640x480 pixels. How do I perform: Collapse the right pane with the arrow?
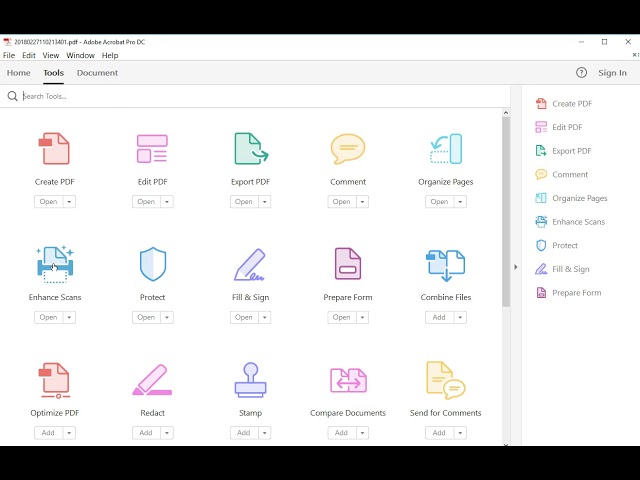516,267
